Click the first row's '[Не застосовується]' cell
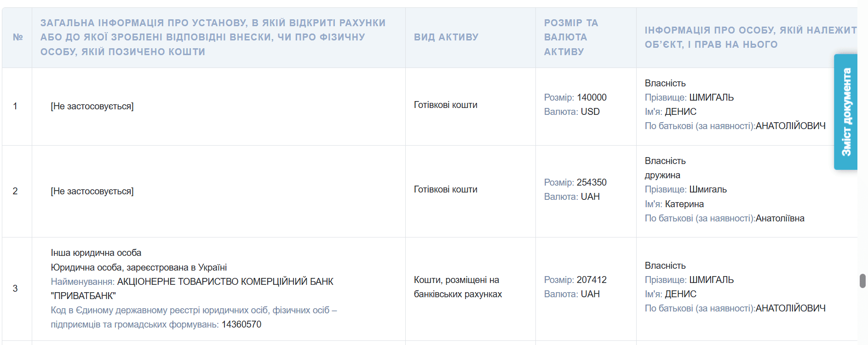 click(92, 106)
